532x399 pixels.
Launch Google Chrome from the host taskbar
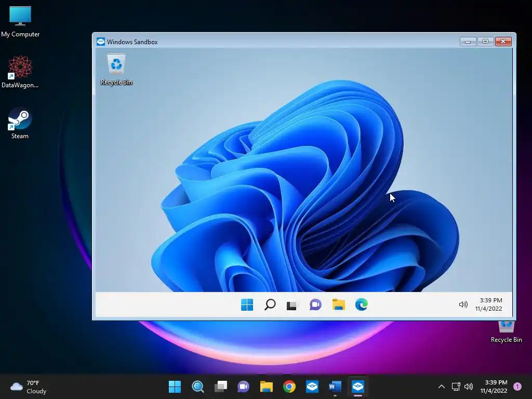point(289,387)
